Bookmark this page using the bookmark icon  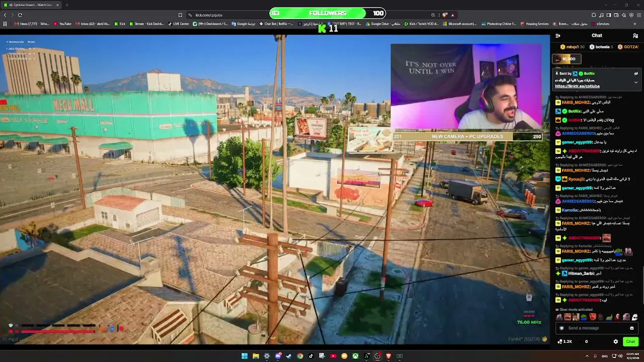[180, 15]
